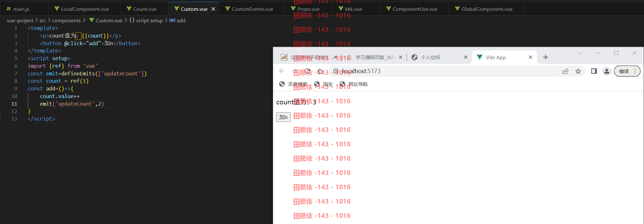Click the braces icon before script setup
The width and height of the screenshot is (644, 224).
132,20
